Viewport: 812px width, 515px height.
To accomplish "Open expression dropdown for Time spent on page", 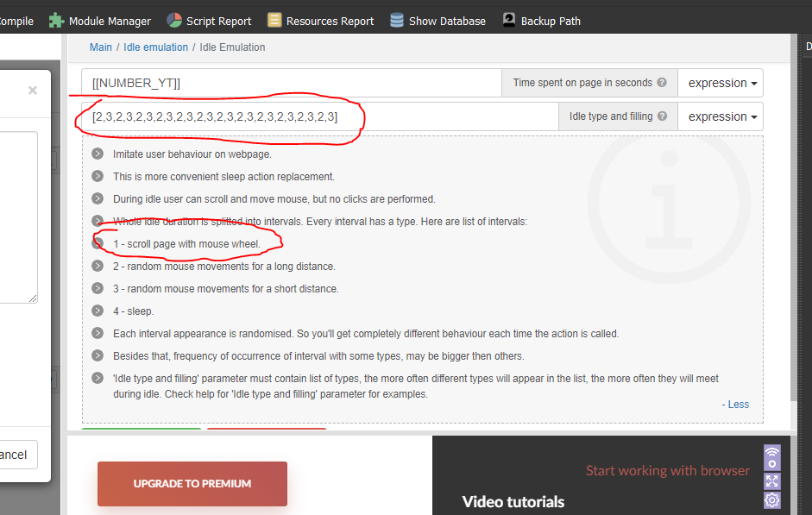I will (721, 83).
